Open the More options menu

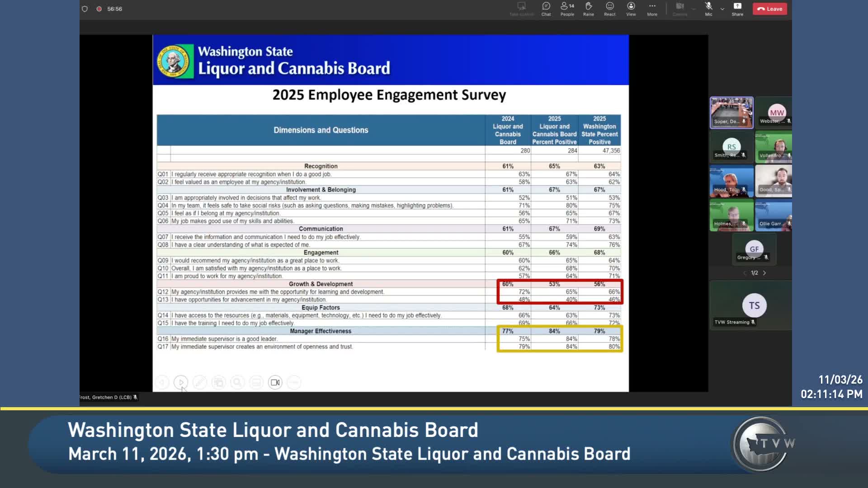[652, 9]
